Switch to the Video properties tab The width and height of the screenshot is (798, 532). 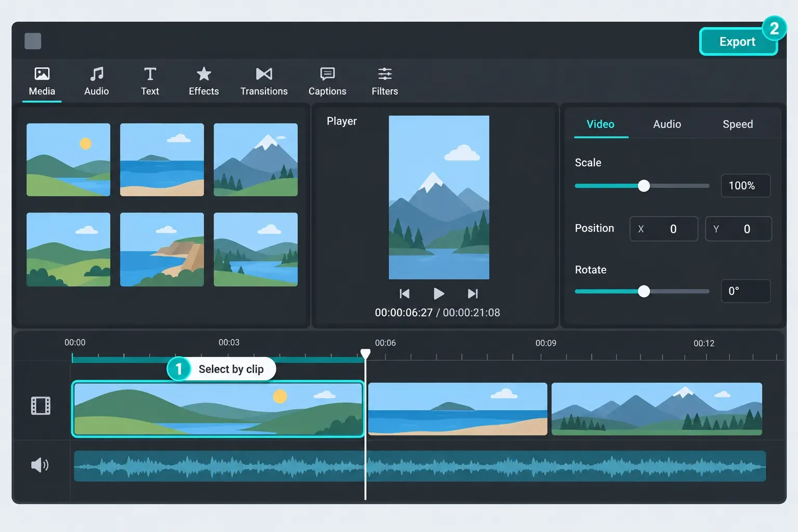(601, 124)
